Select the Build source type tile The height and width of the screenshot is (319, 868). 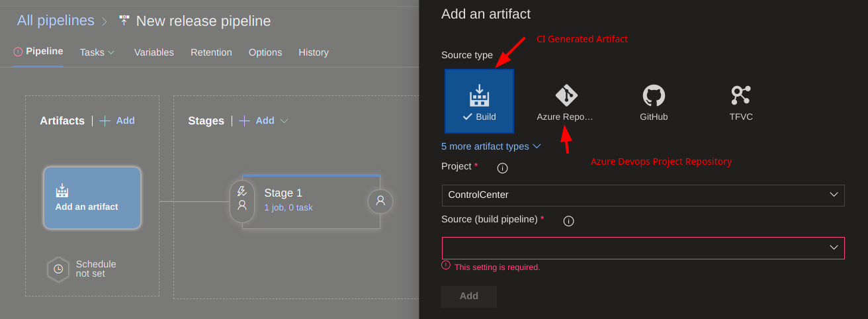479,101
